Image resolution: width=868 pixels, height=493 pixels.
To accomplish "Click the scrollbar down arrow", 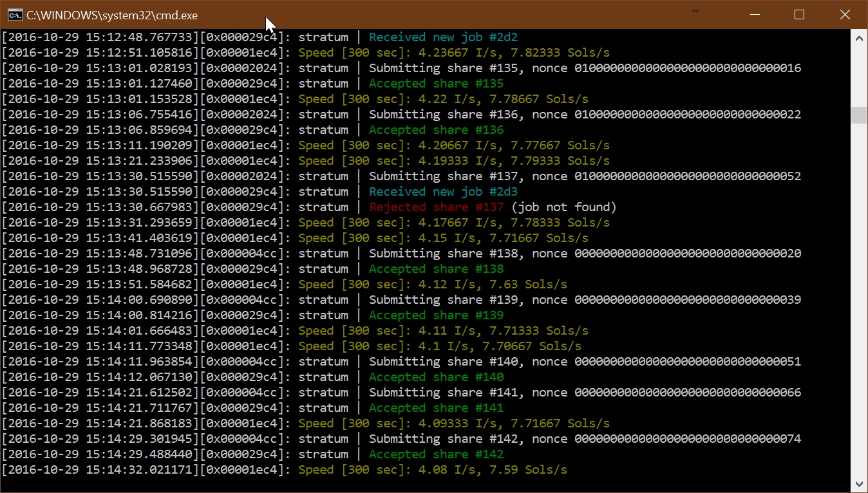I will 859,484.
